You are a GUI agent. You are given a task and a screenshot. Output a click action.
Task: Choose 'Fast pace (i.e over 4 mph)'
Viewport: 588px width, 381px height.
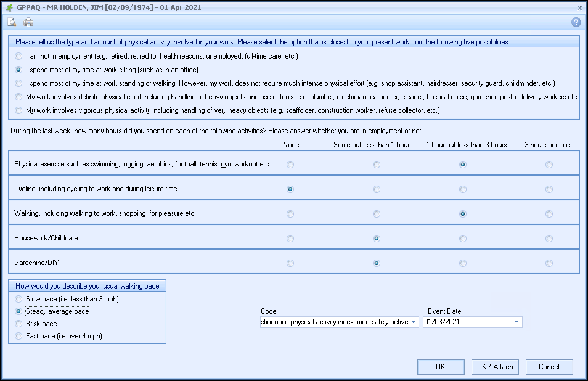(18, 336)
